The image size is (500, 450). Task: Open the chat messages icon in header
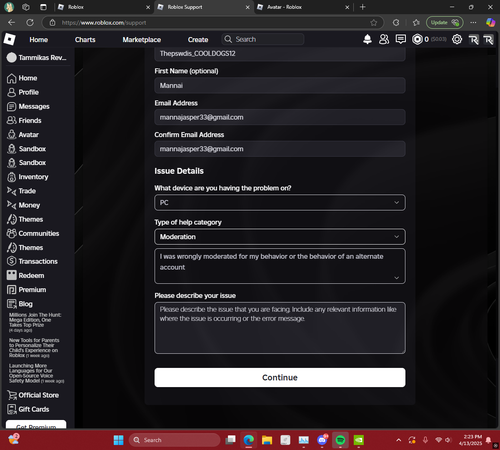pos(401,39)
